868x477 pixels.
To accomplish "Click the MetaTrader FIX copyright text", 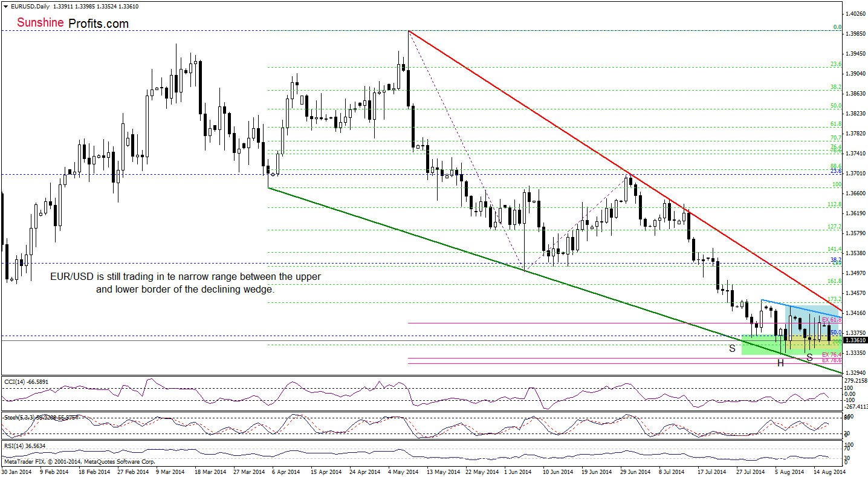I will (79, 461).
